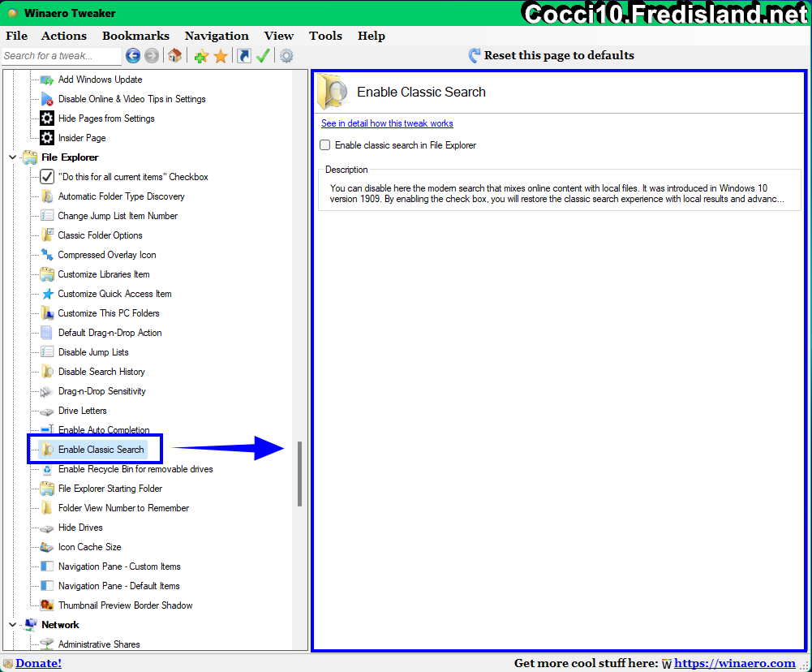Click Add bookmark star with plus icon
The image size is (812, 672).
click(201, 56)
